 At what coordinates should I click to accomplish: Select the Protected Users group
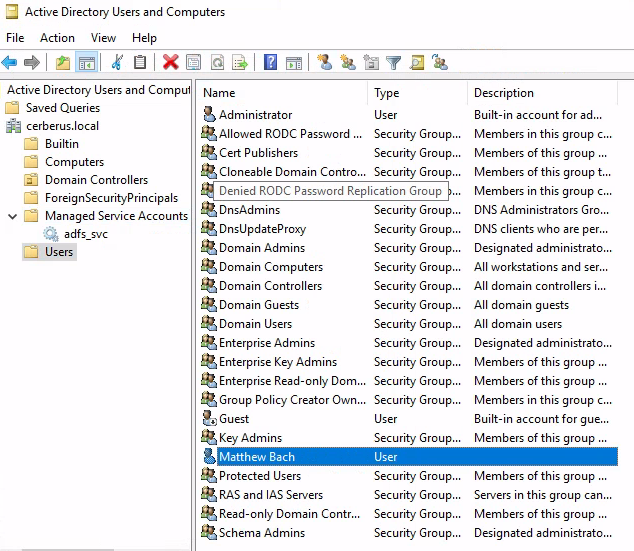pyautogui.click(x=260, y=476)
